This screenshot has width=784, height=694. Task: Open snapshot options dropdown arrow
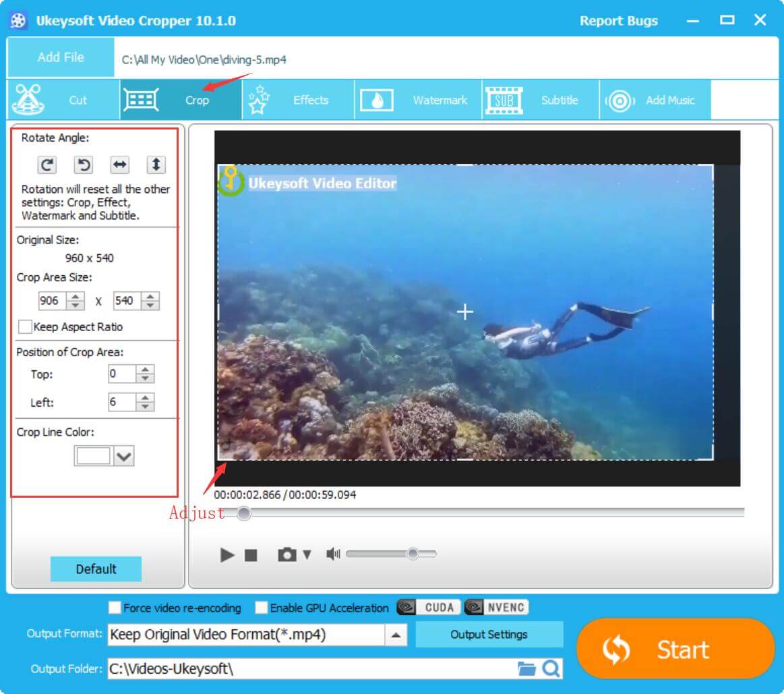(x=307, y=554)
